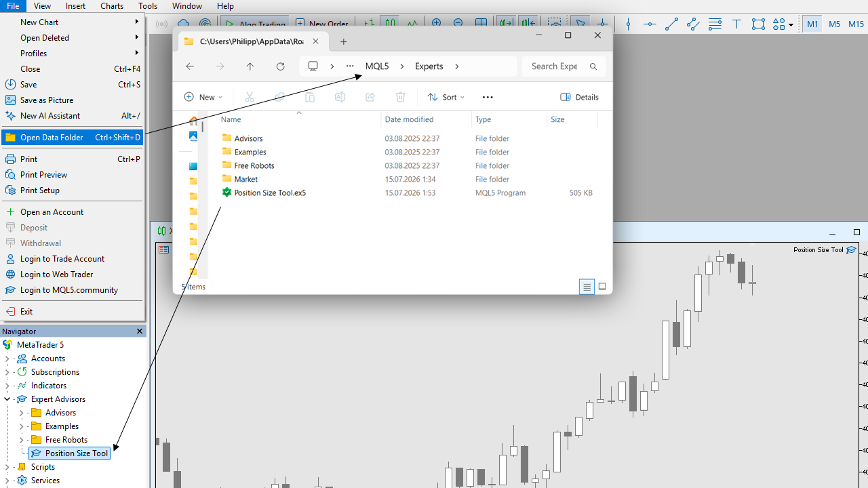Click Open an Account menu item
This screenshot has height=488, width=868.
coord(72,212)
